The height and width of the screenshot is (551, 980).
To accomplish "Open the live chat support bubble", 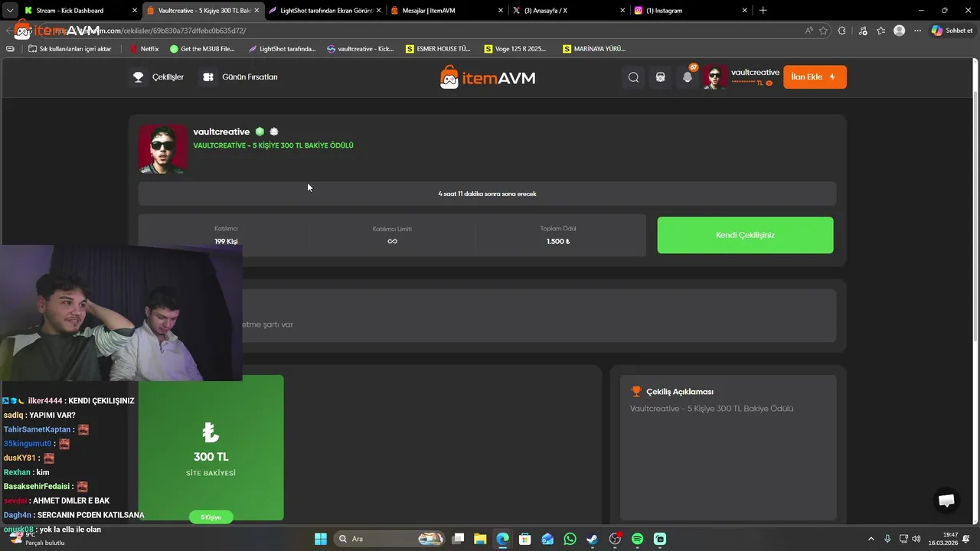I will click(946, 500).
